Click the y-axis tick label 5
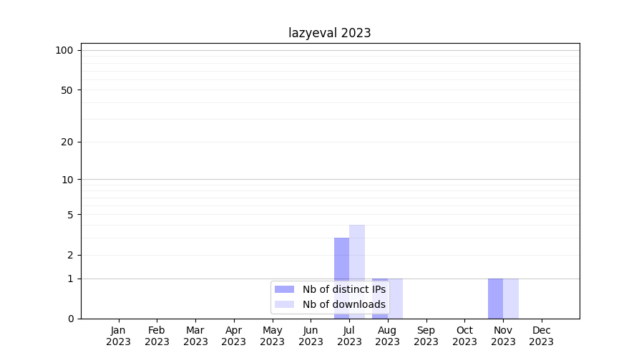The image size is (644, 358). pyautogui.click(x=70, y=214)
